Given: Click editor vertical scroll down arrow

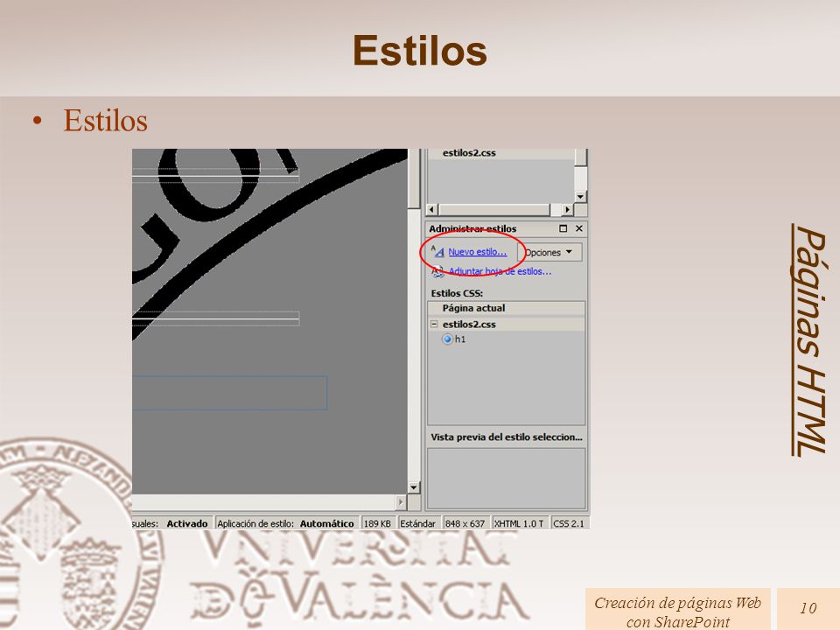Looking at the screenshot, I should [x=414, y=487].
